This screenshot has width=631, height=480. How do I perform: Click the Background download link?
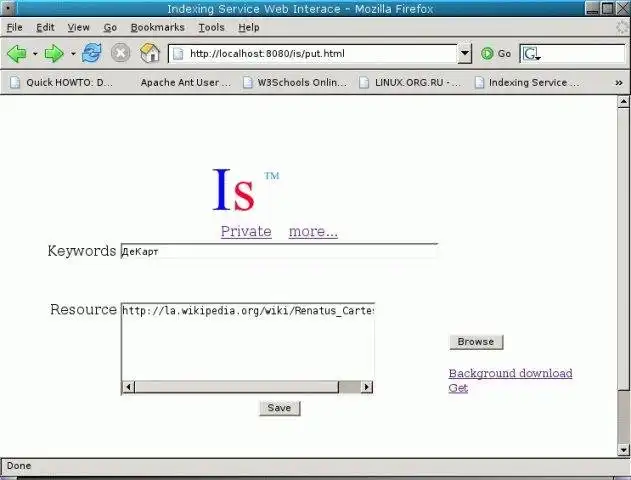tap(510, 373)
